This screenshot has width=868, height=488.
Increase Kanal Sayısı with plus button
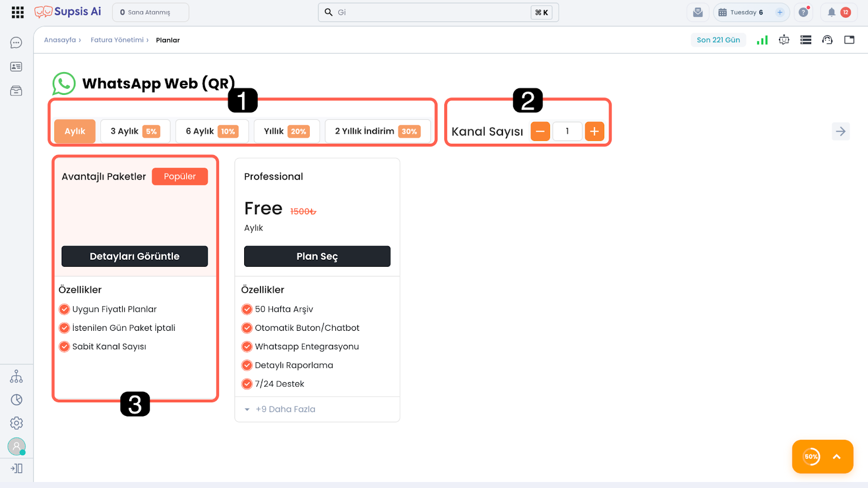tap(595, 131)
